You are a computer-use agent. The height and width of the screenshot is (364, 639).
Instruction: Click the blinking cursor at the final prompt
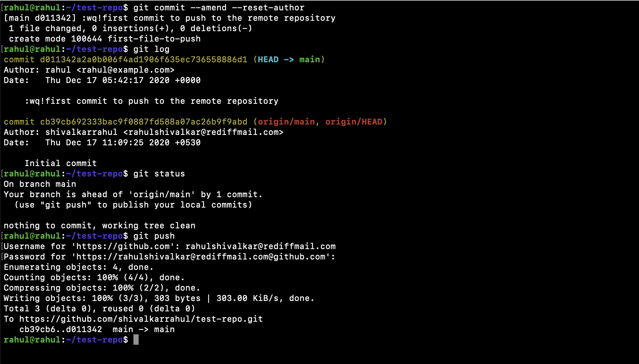point(136,340)
